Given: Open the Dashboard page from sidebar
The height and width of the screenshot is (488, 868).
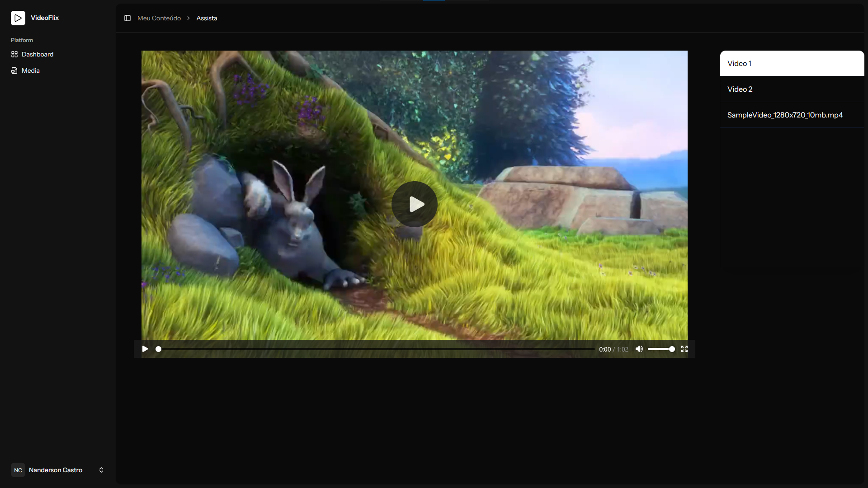Looking at the screenshot, I should (58, 54).
